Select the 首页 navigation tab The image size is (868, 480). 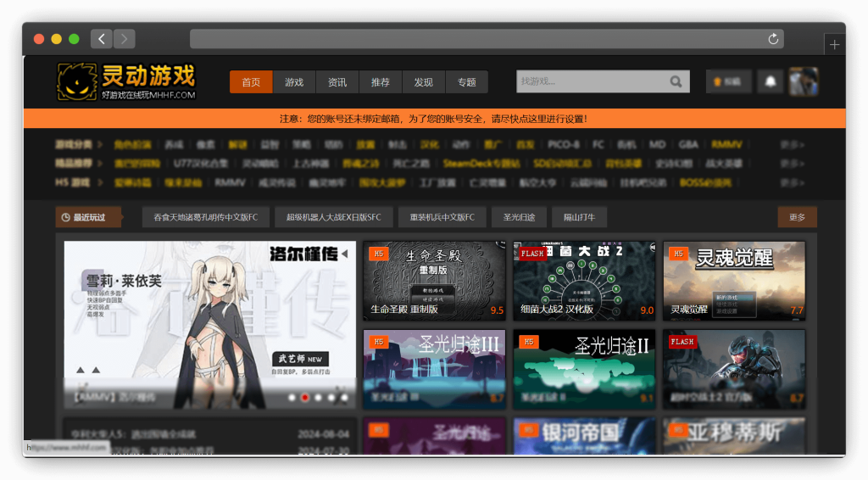(251, 82)
